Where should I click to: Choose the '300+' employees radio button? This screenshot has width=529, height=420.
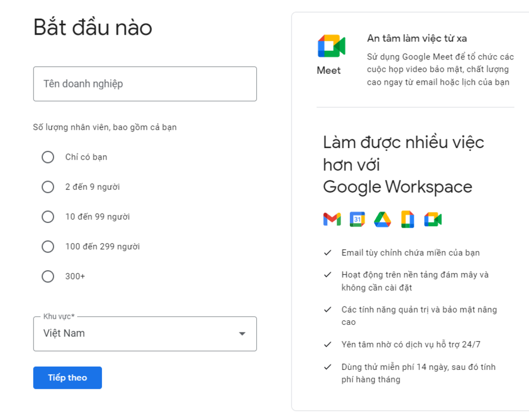coord(48,276)
